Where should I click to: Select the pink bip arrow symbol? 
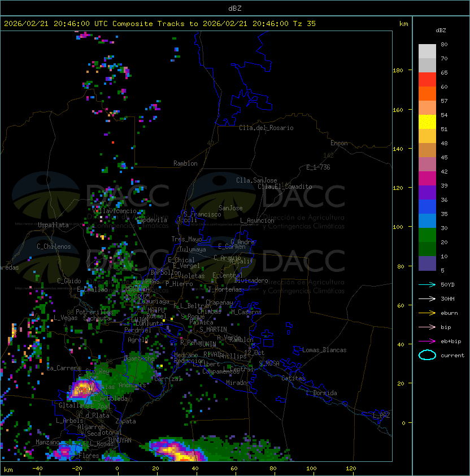pyautogui.click(x=427, y=327)
